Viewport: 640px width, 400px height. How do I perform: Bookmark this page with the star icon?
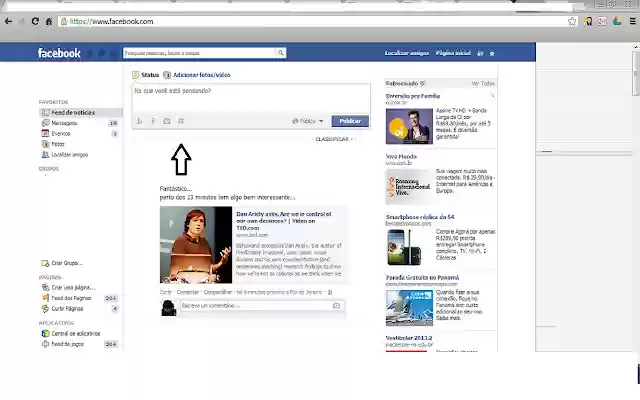point(572,21)
